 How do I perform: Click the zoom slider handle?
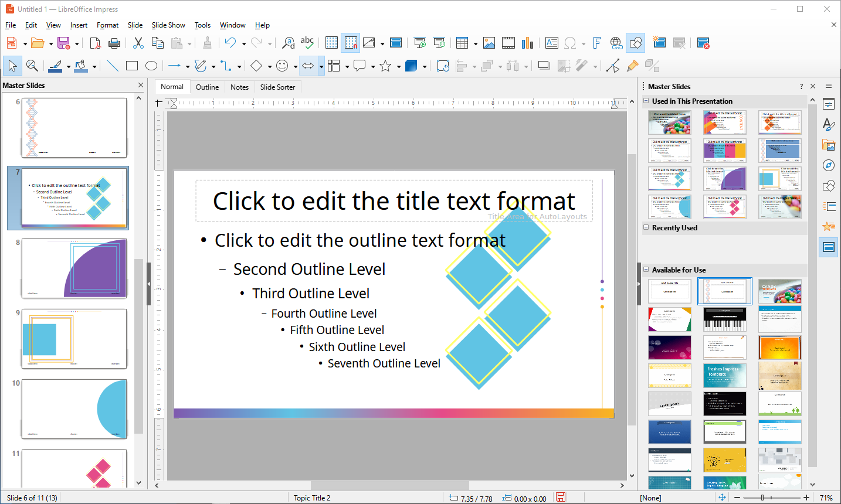762,498
